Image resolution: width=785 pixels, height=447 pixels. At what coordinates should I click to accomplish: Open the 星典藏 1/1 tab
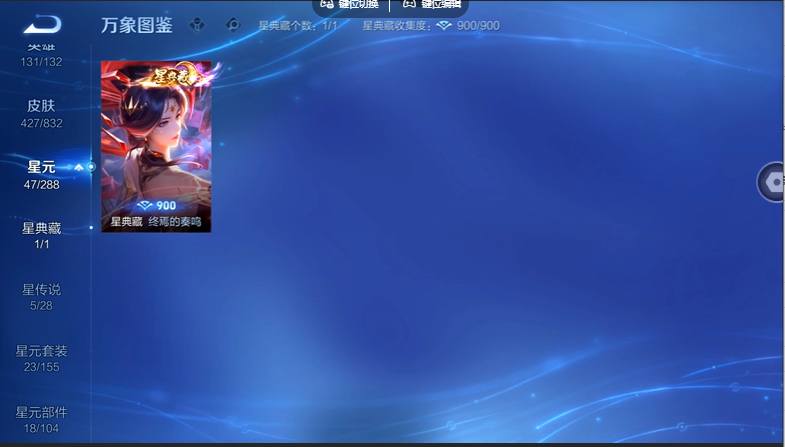(x=42, y=236)
